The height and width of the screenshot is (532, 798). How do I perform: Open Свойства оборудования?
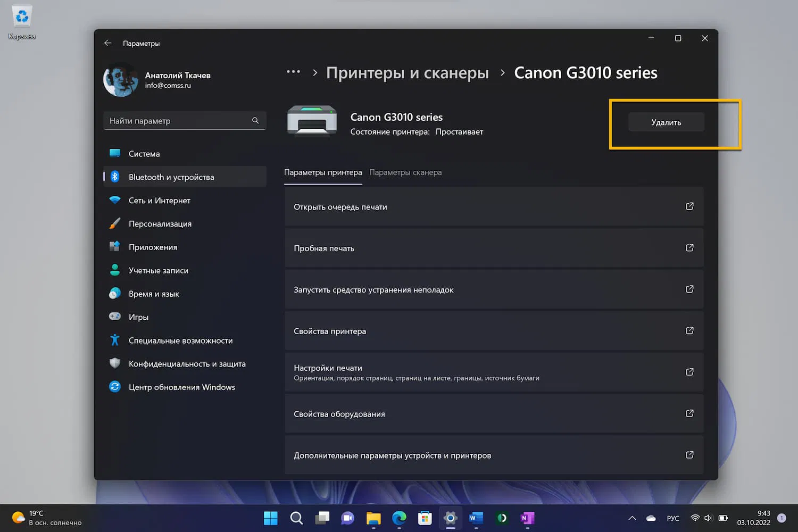point(494,414)
